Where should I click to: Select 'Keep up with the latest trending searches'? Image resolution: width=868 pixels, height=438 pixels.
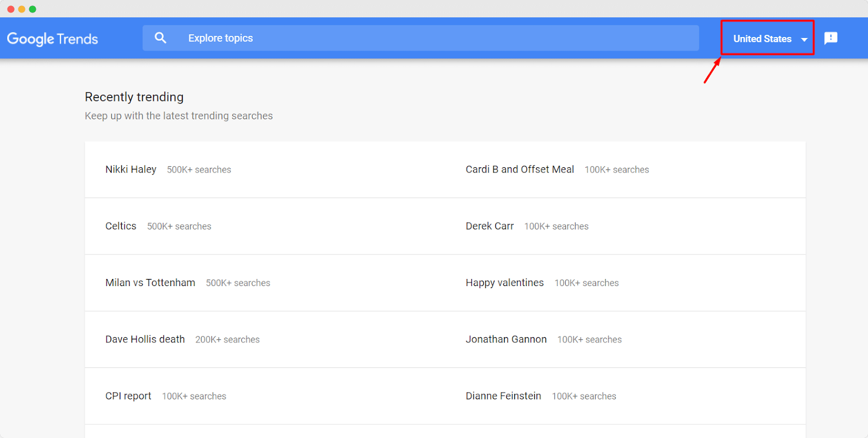(178, 116)
